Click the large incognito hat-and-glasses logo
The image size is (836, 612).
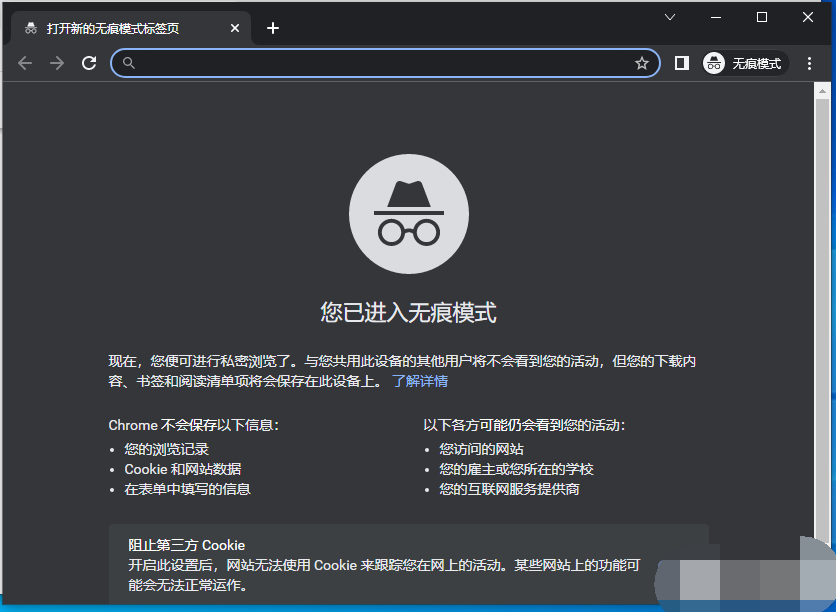[x=408, y=215]
